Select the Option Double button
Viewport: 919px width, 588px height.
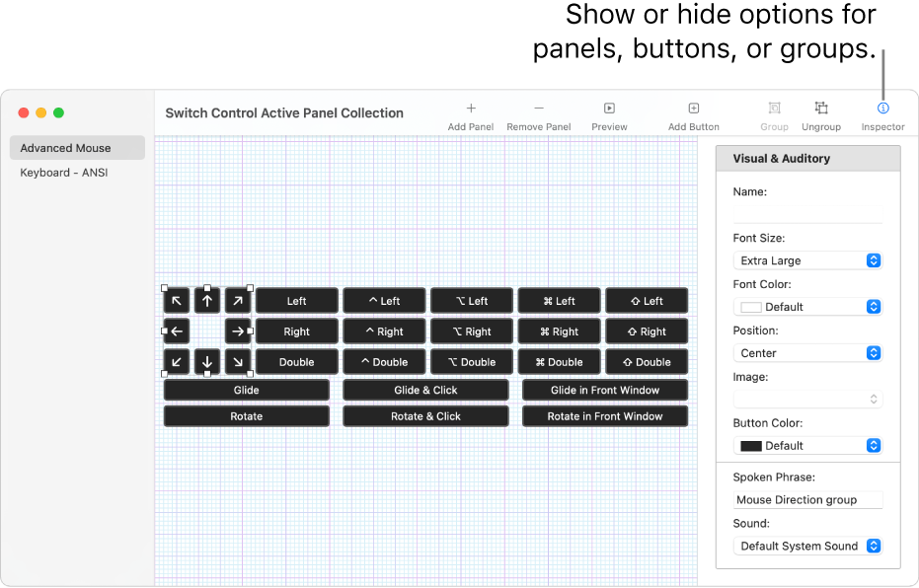472,362
